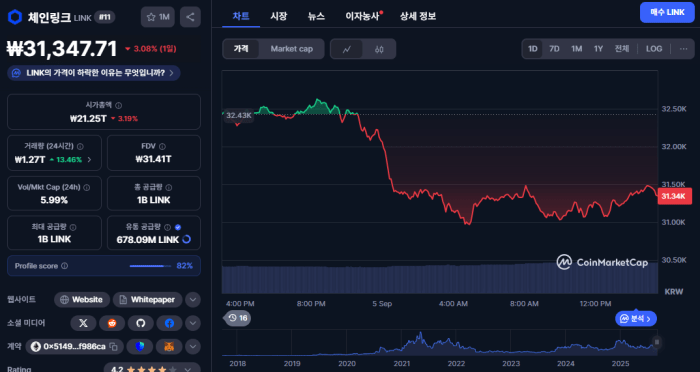The width and height of the screenshot is (700, 372).
Task: Click the blue shield security icon in contract row
Action: coord(140,347)
